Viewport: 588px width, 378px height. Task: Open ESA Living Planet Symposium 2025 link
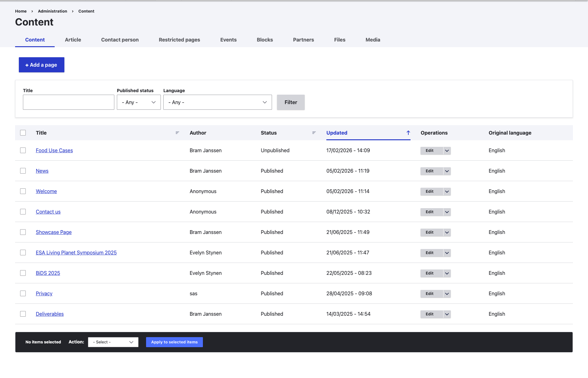coord(76,253)
